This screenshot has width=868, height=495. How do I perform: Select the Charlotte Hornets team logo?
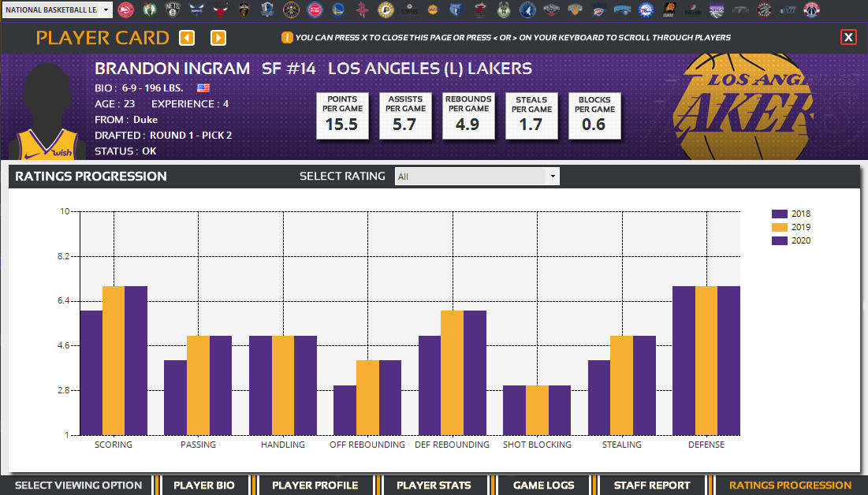pos(196,9)
